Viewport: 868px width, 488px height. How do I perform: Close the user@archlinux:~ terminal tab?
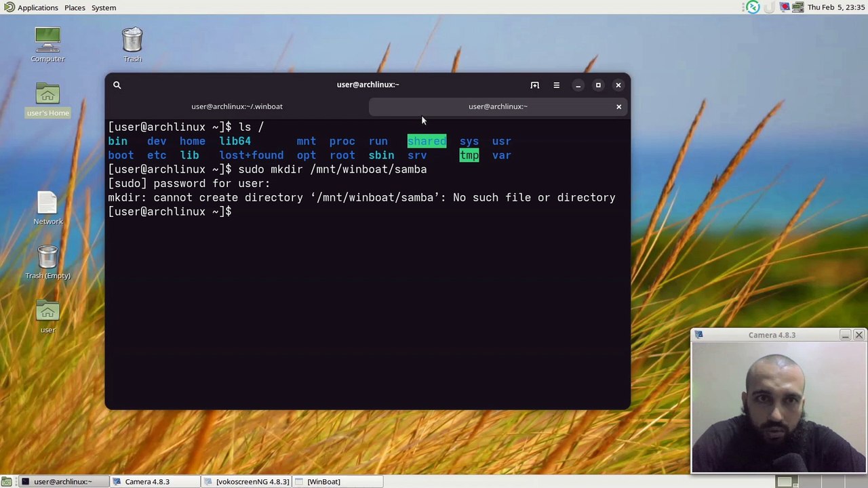click(x=618, y=106)
